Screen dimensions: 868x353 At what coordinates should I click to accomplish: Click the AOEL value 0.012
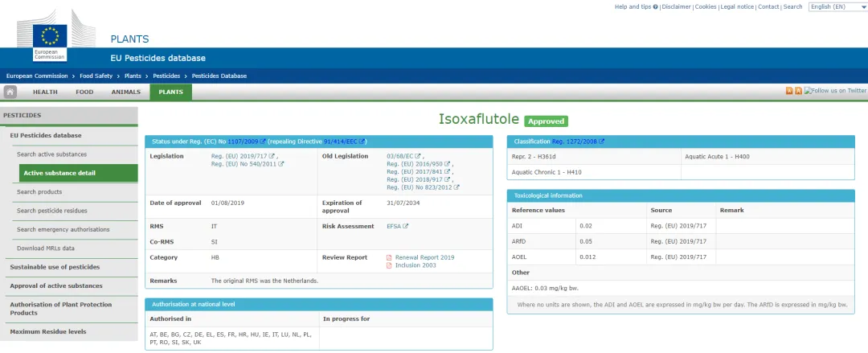(x=588, y=257)
